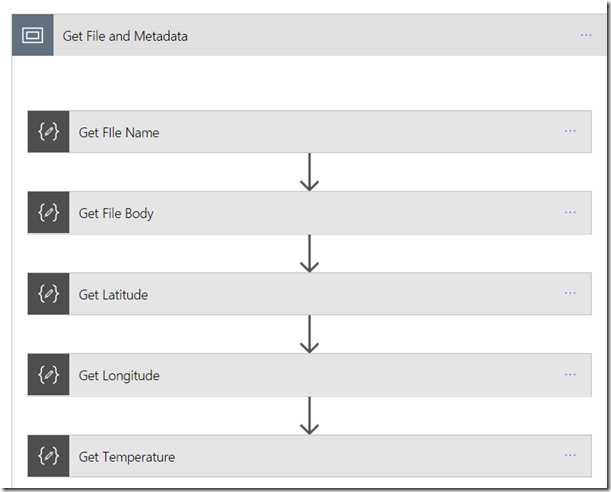Screen dimensions: 611x492
Task: Open the ellipsis menu on Get Latitude
Action: pos(570,293)
